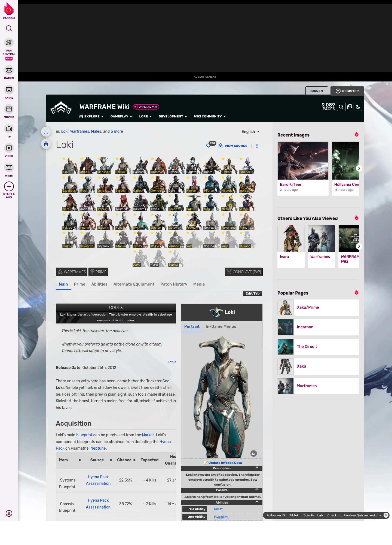Open the TV sidebar icon

(9, 129)
